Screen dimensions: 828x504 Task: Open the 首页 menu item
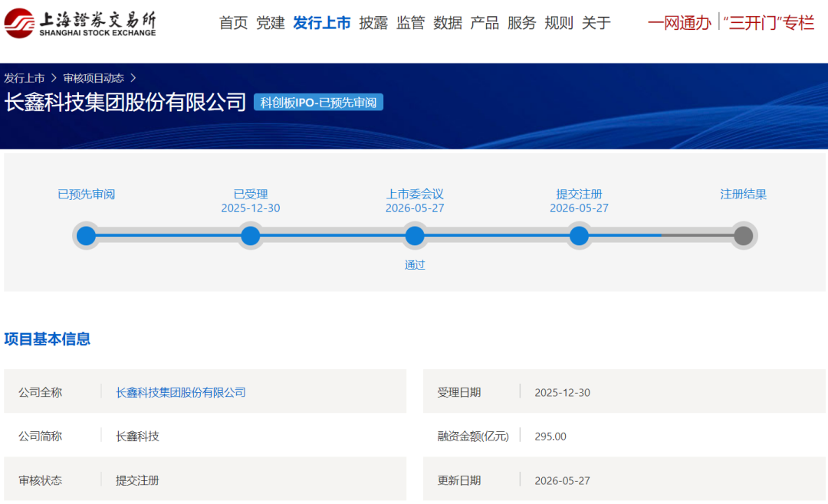tap(233, 23)
